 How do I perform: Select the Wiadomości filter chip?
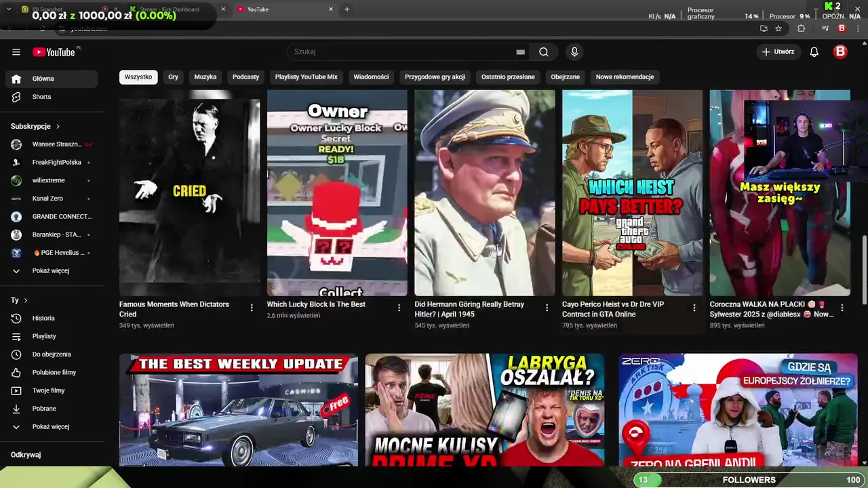371,77
